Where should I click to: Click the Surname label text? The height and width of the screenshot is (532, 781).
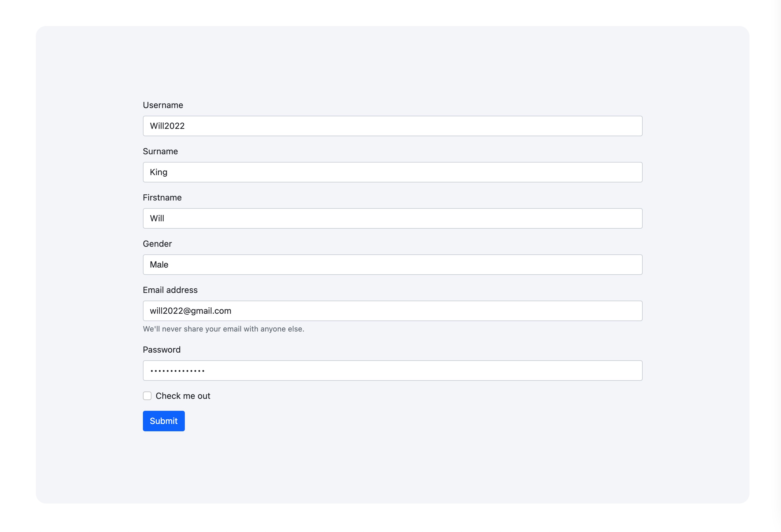pyautogui.click(x=160, y=151)
